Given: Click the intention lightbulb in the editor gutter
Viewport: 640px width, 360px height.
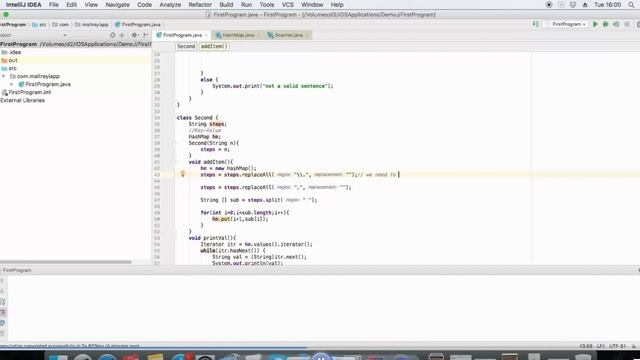Looking at the screenshot, I should [x=183, y=174].
